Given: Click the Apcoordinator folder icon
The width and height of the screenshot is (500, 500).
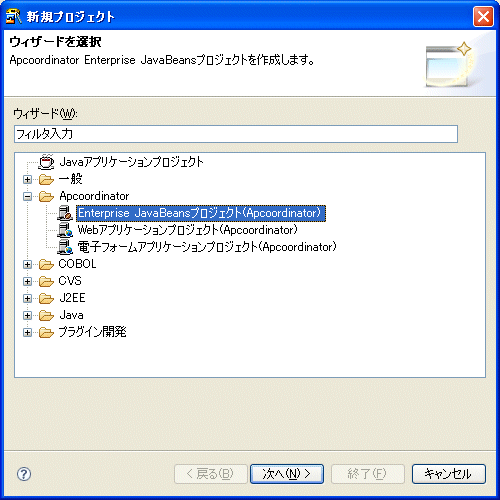Looking at the screenshot, I should (46, 196).
